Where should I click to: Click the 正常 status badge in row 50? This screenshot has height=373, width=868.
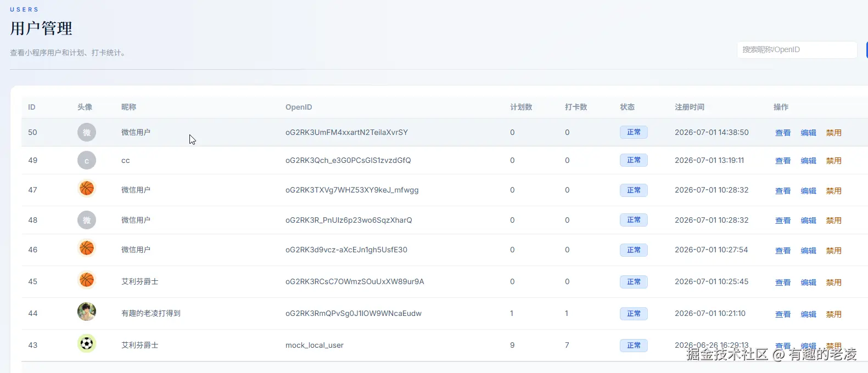(x=634, y=132)
